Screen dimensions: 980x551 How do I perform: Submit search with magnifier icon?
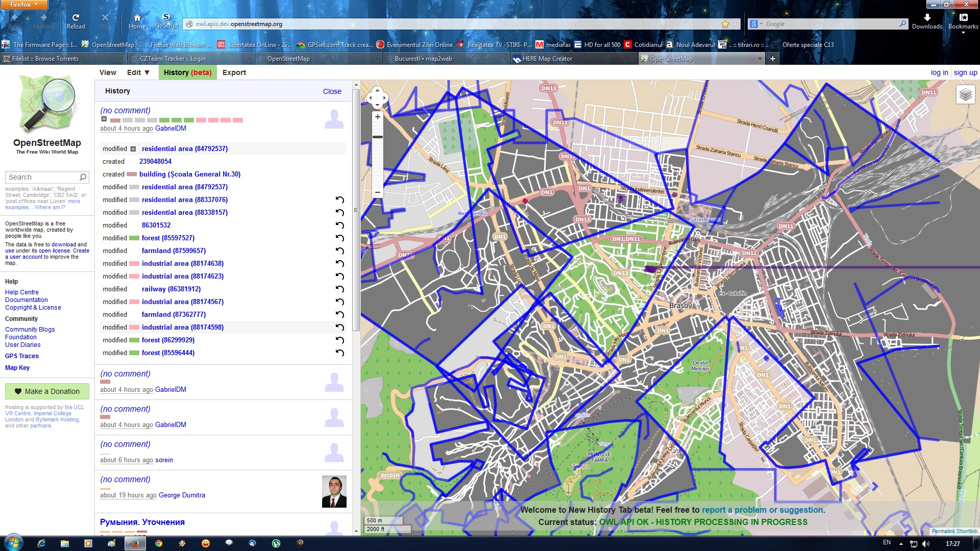[83, 177]
